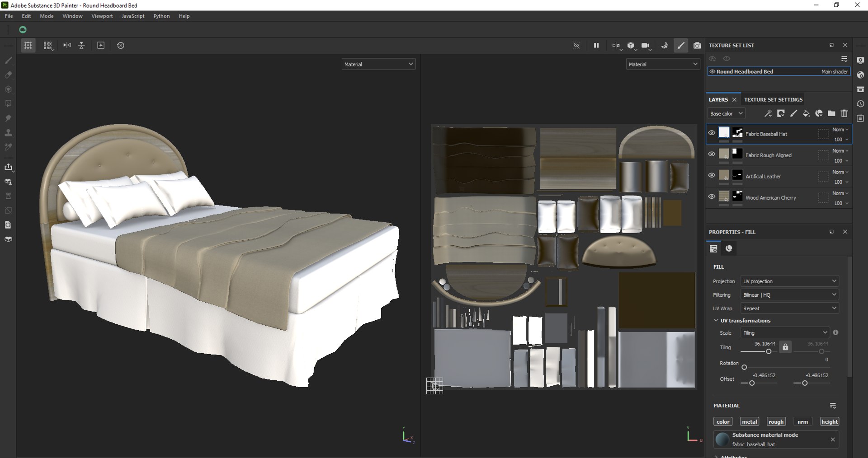Screen dimensions: 868x458
Task: Toggle the color channel button
Action: click(723, 421)
